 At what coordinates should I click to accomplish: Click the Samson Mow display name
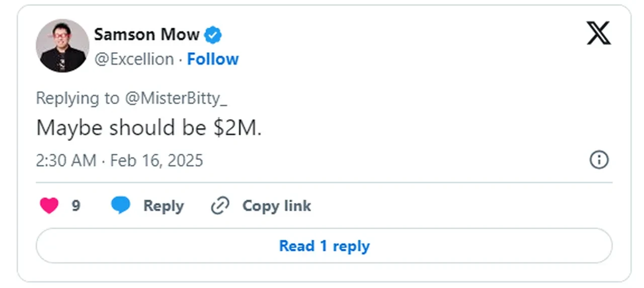146,35
